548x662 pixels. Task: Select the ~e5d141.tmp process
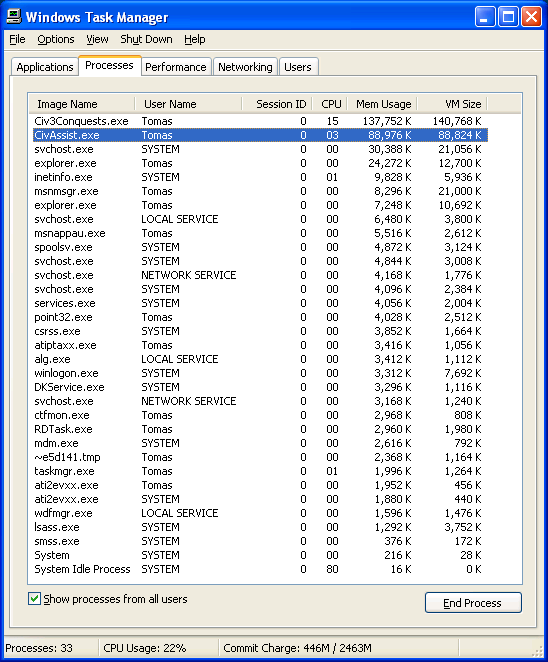coord(258,457)
